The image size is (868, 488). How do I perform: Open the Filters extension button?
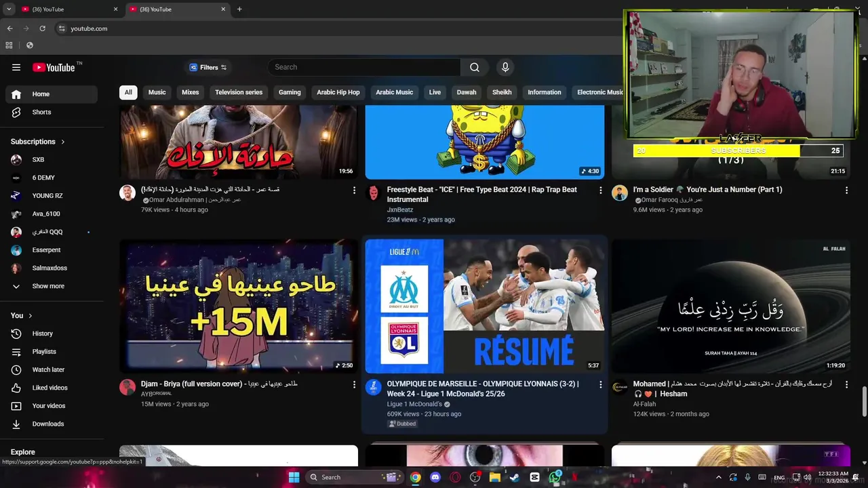[208, 67]
